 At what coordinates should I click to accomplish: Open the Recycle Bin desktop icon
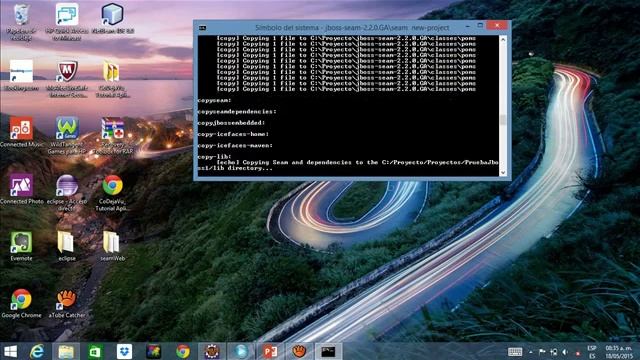point(20,21)
